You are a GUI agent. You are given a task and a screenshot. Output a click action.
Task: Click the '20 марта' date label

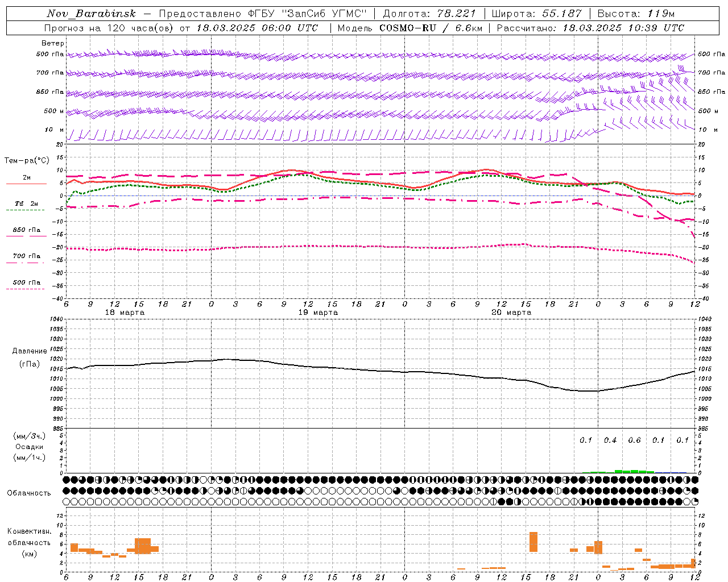512,313
